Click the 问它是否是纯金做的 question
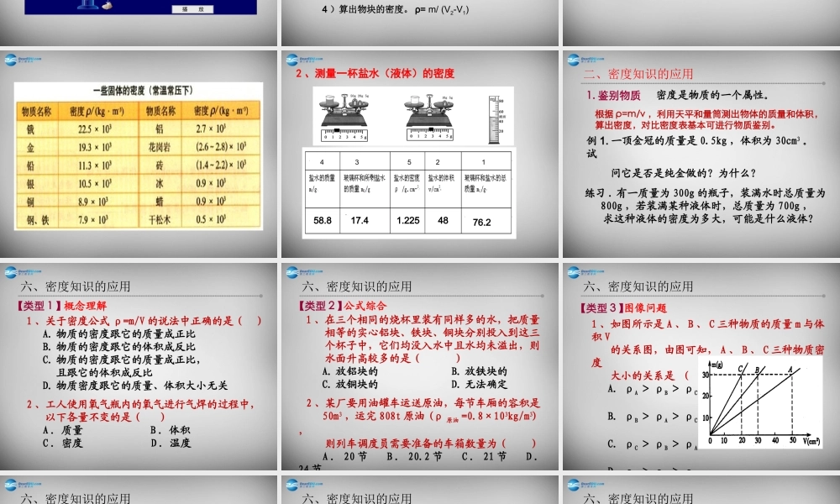840x504 pixels. tap(684, 173)
